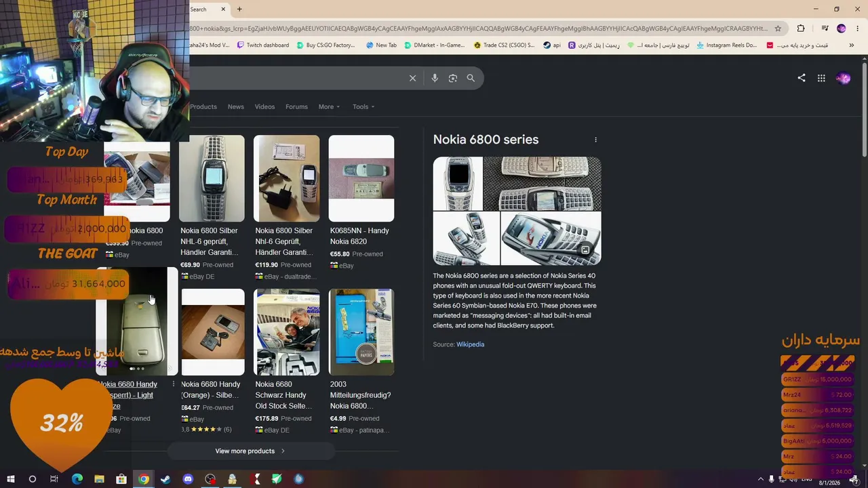This screenshot has height=488, width=868.
Task: Open the Nokia 6680 (Orange) product image
Action: 212,332
